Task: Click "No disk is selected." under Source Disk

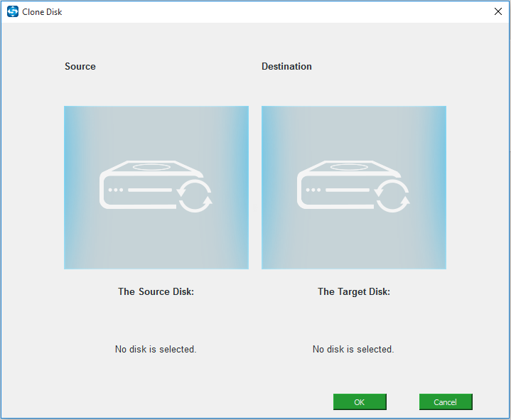Action: (x=156, y=350)
